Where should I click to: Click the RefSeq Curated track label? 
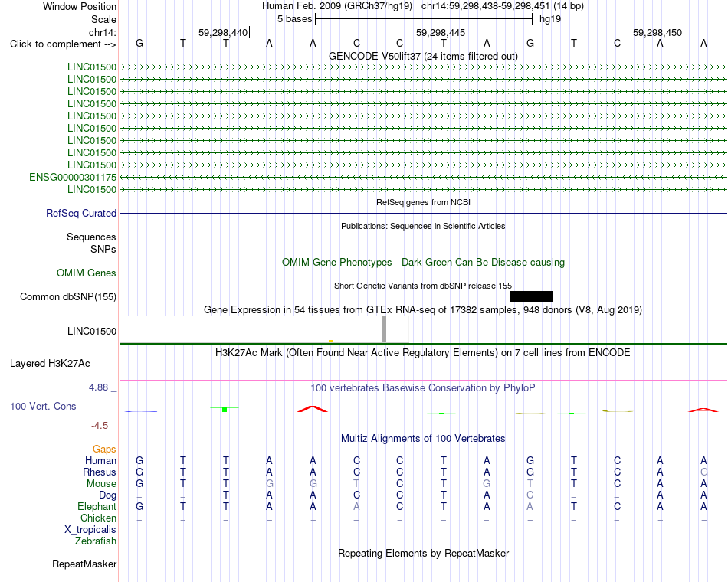click(x=81, y=213)
